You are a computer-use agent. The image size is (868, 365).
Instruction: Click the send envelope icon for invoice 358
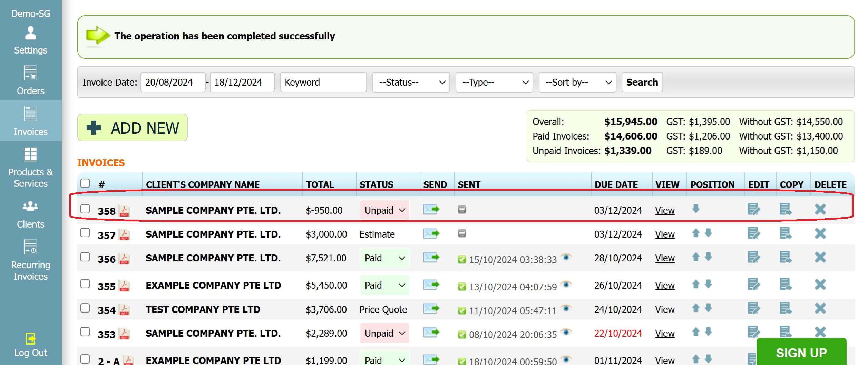pos(431,209)
